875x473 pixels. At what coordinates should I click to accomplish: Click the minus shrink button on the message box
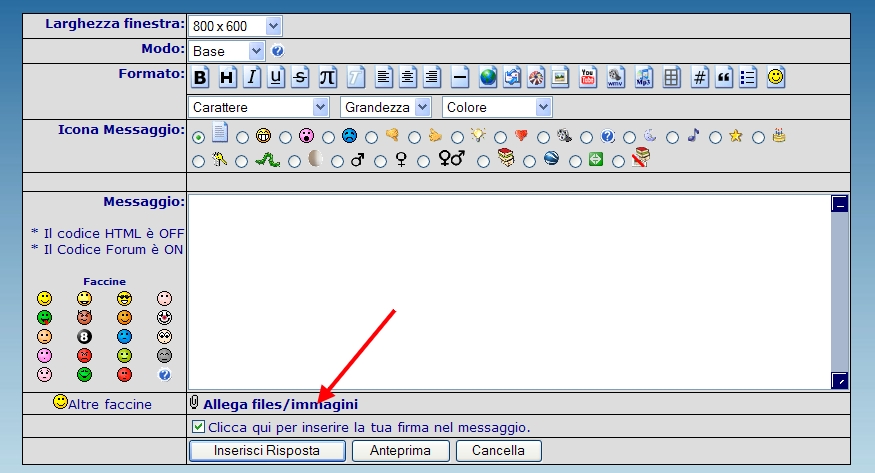tap(840, 204)
